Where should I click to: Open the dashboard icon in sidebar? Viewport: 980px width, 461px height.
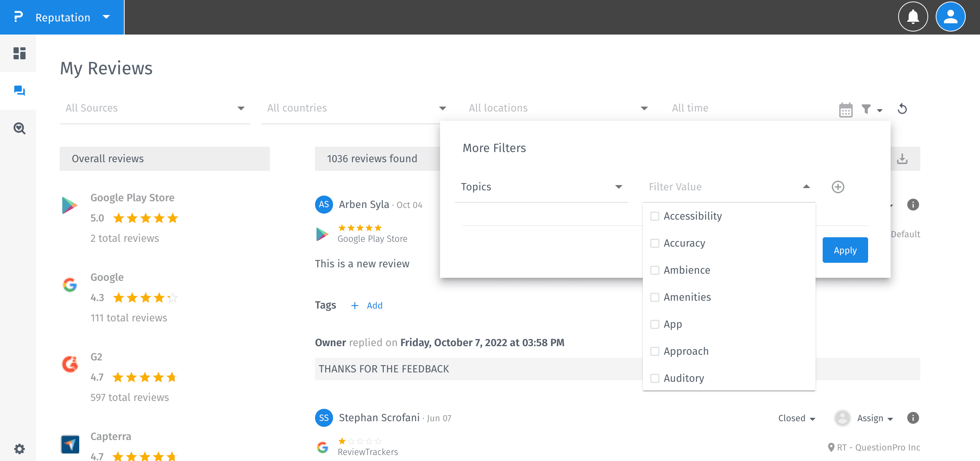click(19, 53)
